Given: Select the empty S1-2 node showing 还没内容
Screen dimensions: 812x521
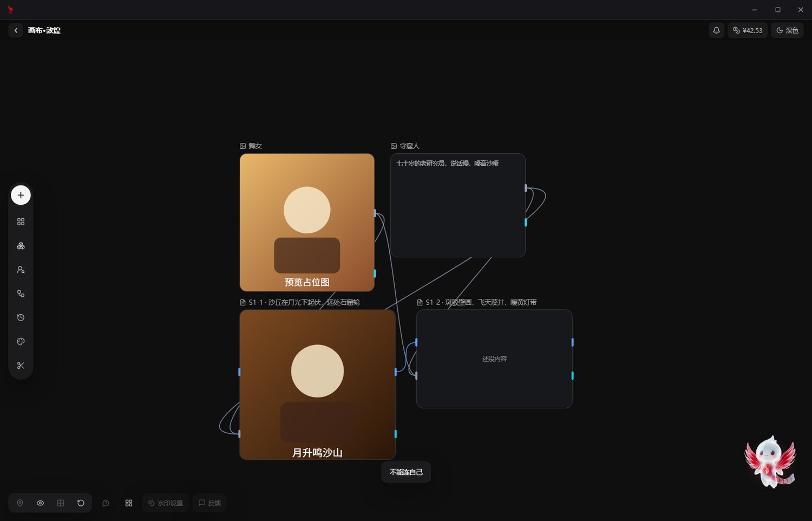Looking at the screenshot, I should 494,359.
